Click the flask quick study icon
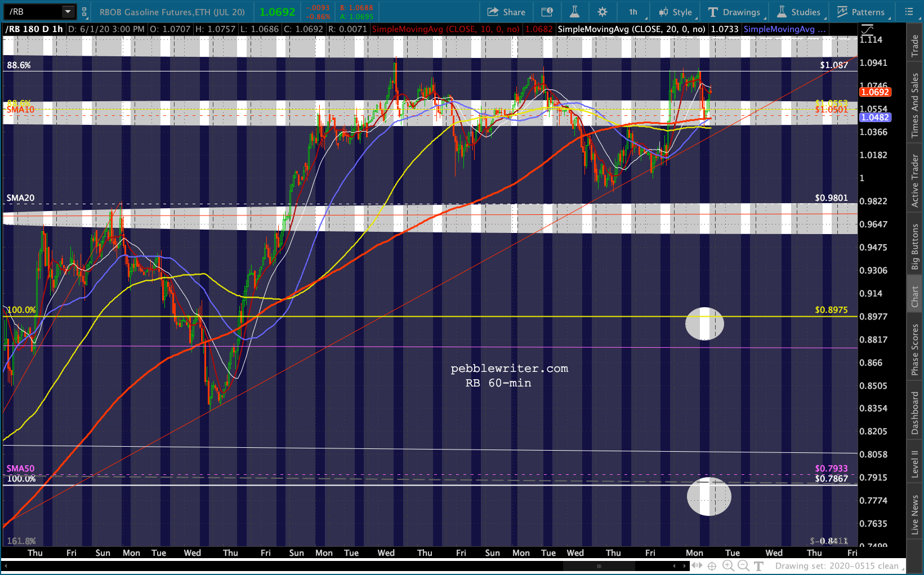The image size is (924, 575). tap(574, 12)
